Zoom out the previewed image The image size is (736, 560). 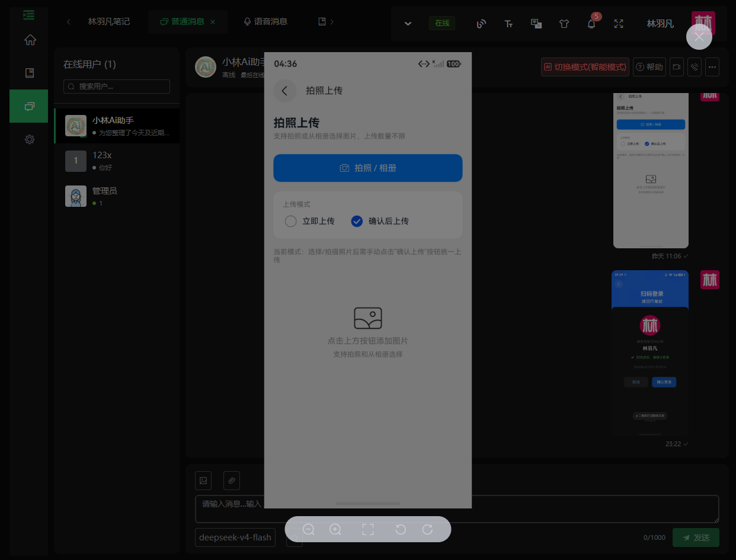click(309, 529)
